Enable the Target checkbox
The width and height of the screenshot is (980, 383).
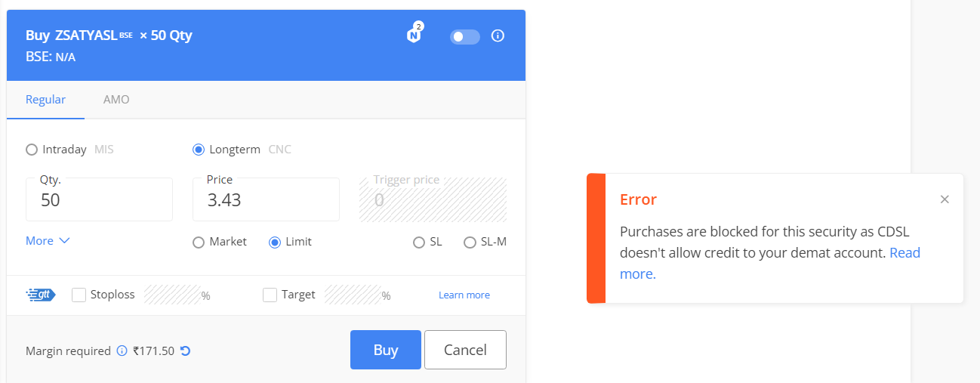pos(270,295)
